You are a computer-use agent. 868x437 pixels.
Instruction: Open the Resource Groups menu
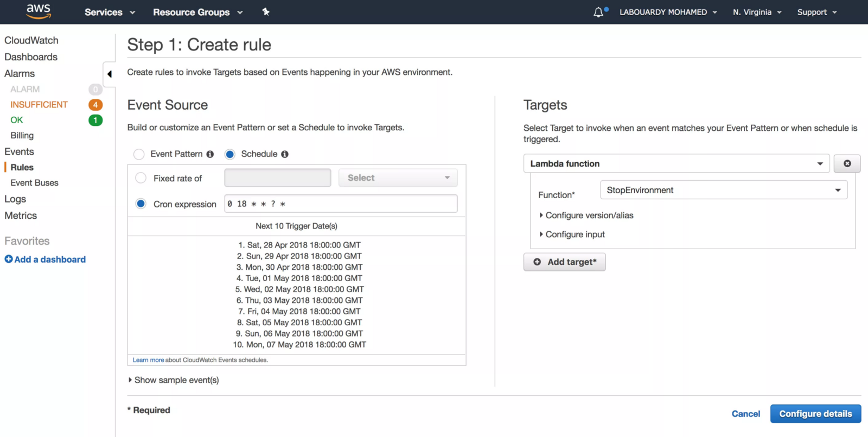click(x=197, y=12)
